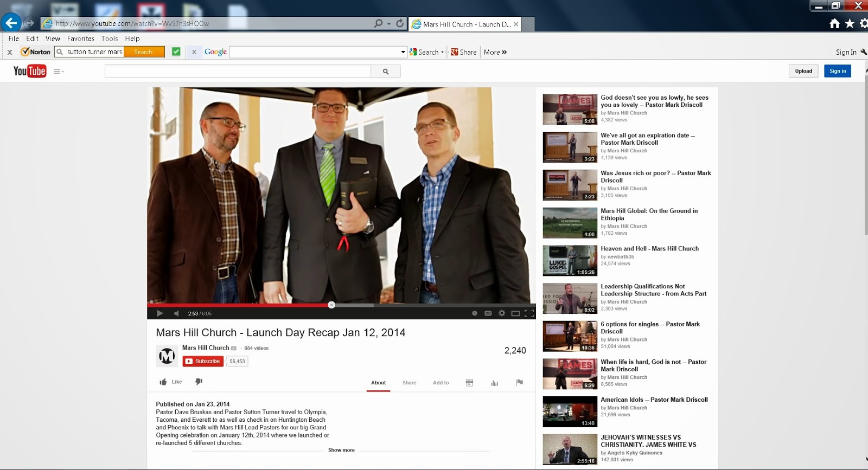Refresh the page with the reload icon
Image resolution: width=868 pixels, height=470 pixels.
pos(400,23)
